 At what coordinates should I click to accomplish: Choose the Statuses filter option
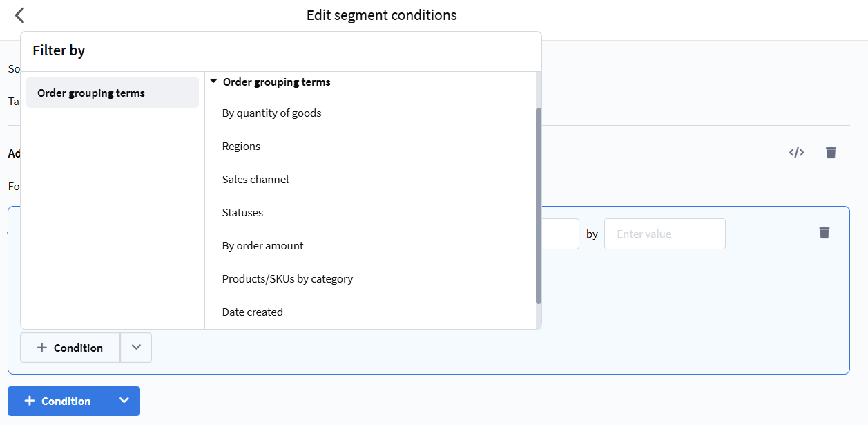tap(242, 212)
